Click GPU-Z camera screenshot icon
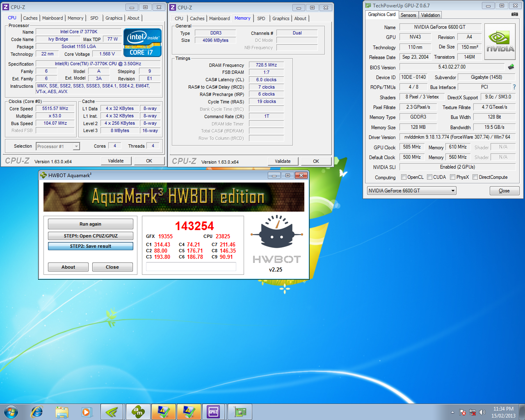Screen dimensions: 525x420 coord(515,14)
